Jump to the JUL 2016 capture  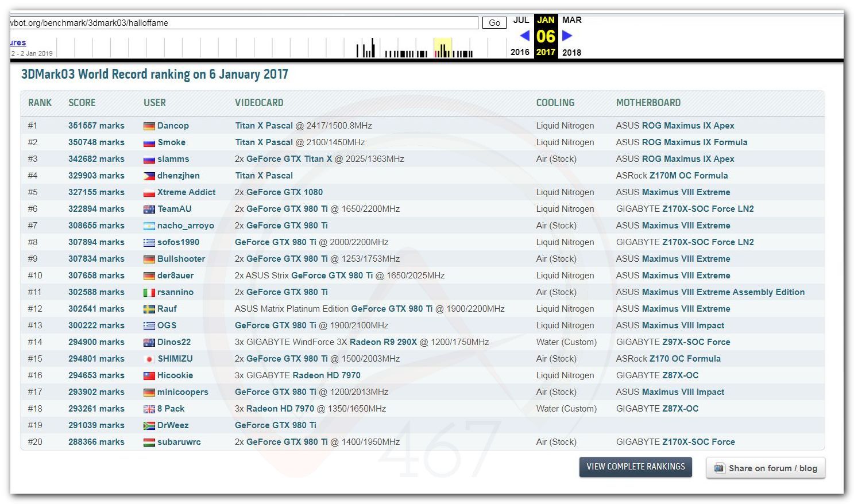521,20
